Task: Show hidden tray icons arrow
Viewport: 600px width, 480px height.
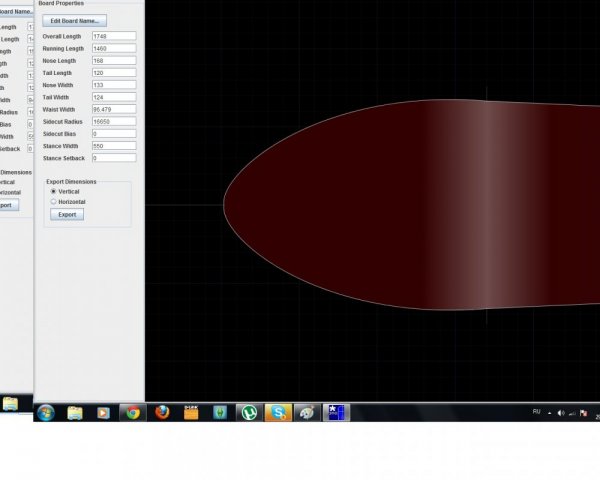Action: (549, 413)
